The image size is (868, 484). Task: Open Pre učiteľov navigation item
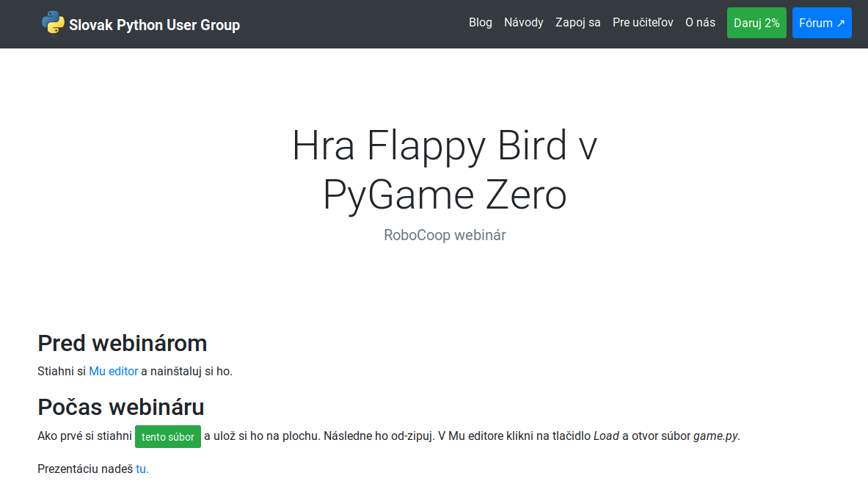click(x=643, y=23)
